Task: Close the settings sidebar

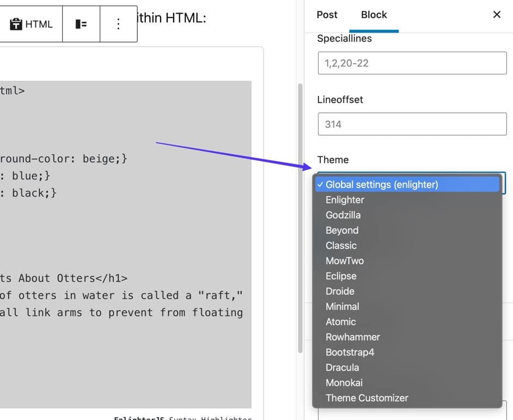Action: [497, 15]
